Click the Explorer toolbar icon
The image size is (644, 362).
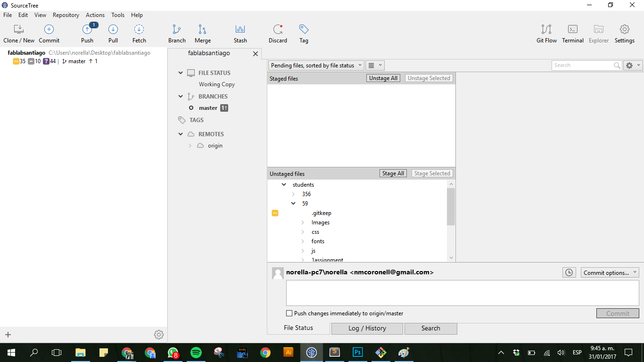(599, 30)
